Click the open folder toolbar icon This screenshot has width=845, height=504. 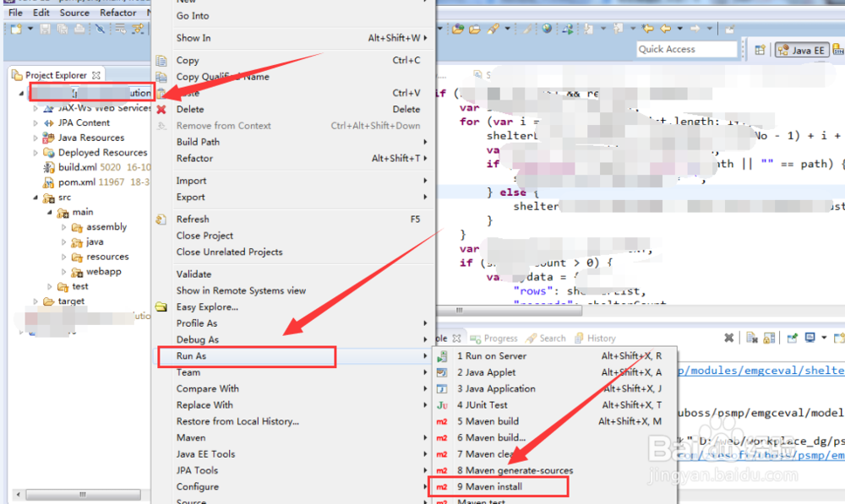pos(475,29)
